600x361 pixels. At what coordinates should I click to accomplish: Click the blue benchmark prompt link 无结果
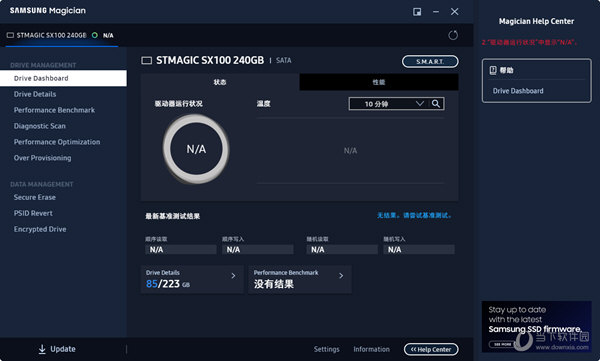(x=414, y=215)
